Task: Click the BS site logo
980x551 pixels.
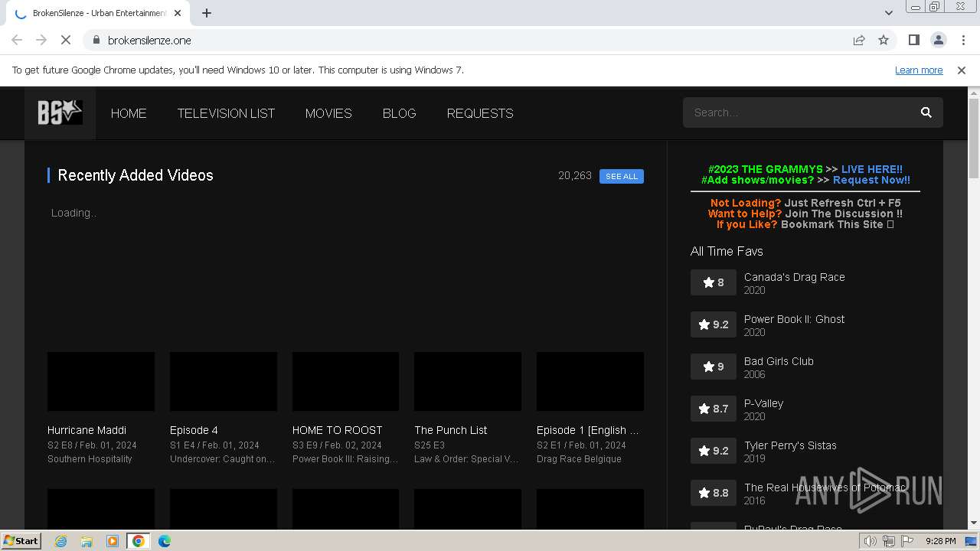Action: (x=60, y=113)
